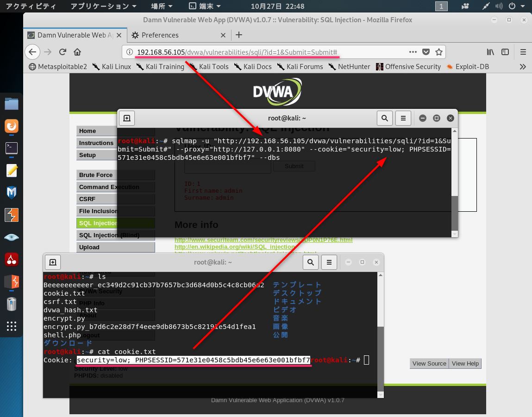Open Kali Training bookmark
This screenshot has width=532, height=417.
coord(160,67)
